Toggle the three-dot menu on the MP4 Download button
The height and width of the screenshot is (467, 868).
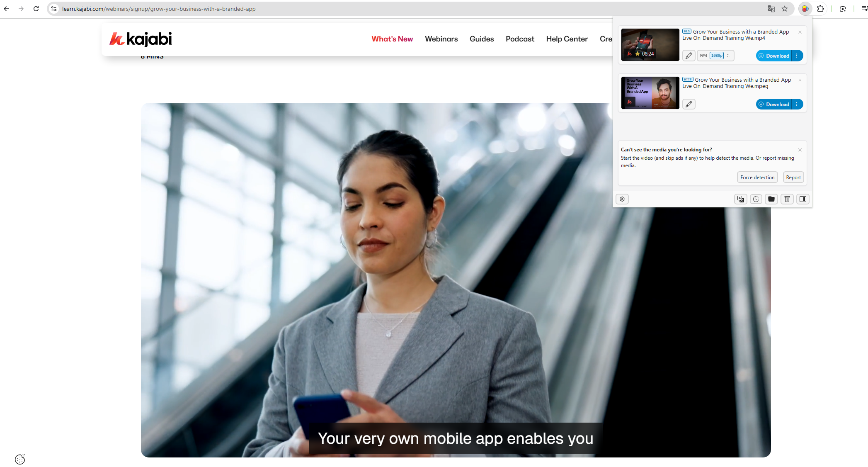coord(797,55)
